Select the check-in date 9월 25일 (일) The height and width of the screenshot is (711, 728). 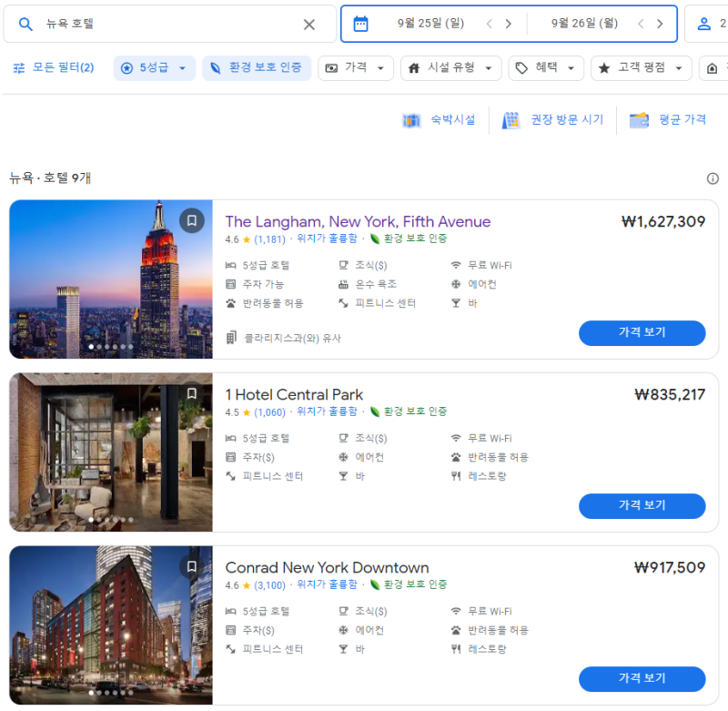(430, 24)
